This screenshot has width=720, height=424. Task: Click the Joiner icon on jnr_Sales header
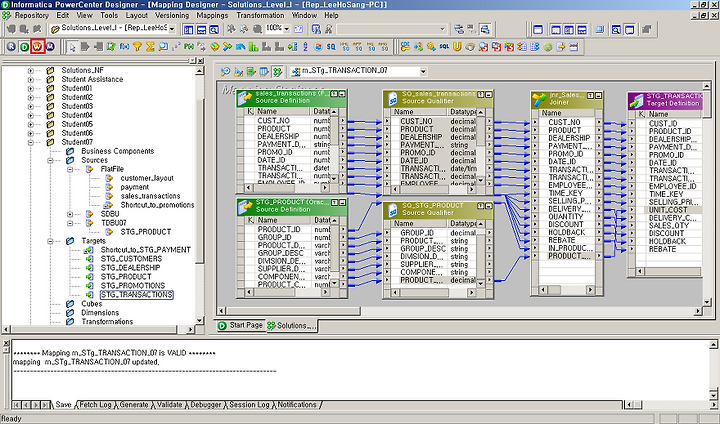[x=539, y=99]
